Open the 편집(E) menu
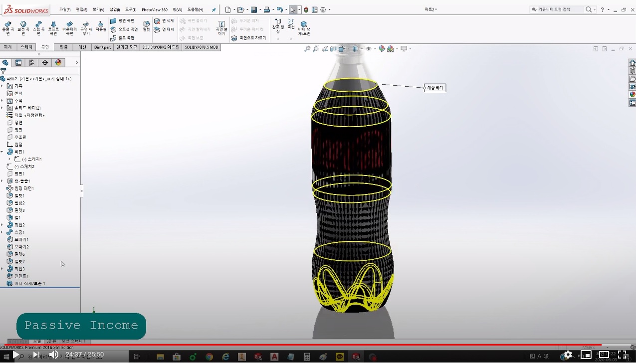Screen dimensions: 636x364 pos(81,9)
